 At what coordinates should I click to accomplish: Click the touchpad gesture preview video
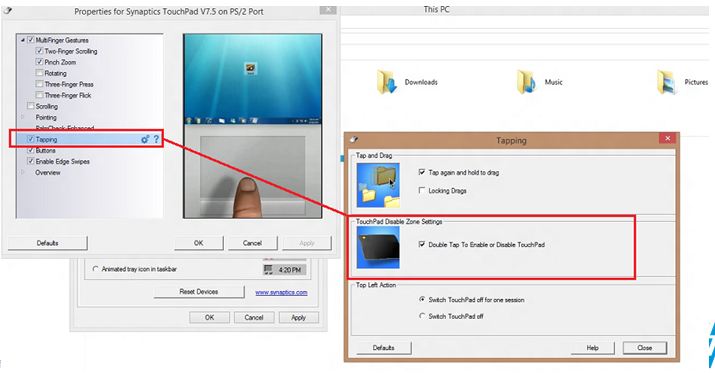tap(253, 126)
